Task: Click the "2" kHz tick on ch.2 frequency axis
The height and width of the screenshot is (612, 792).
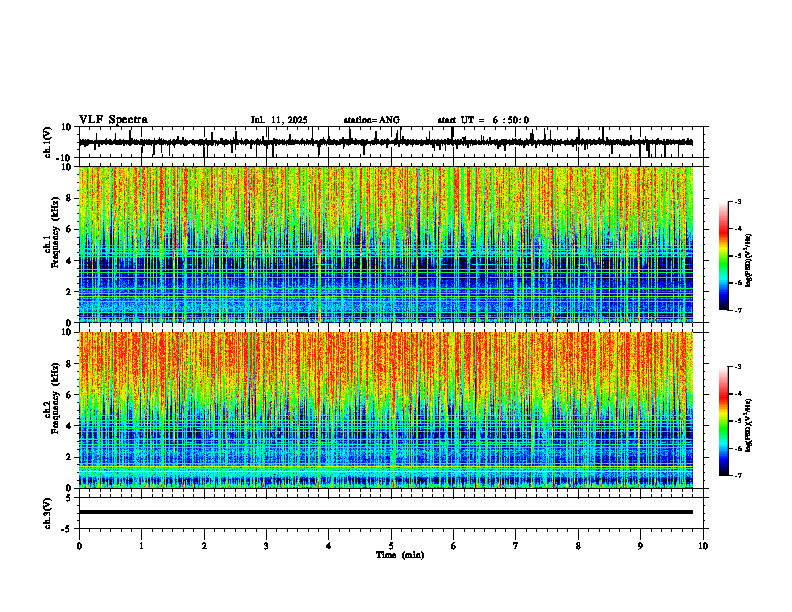Action: 70,457
